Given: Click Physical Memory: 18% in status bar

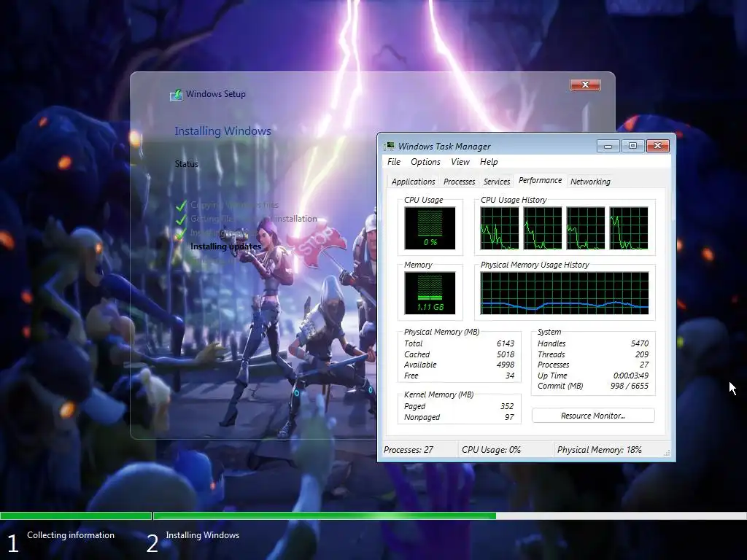Looking at the screenshot, I should (600, 449).
